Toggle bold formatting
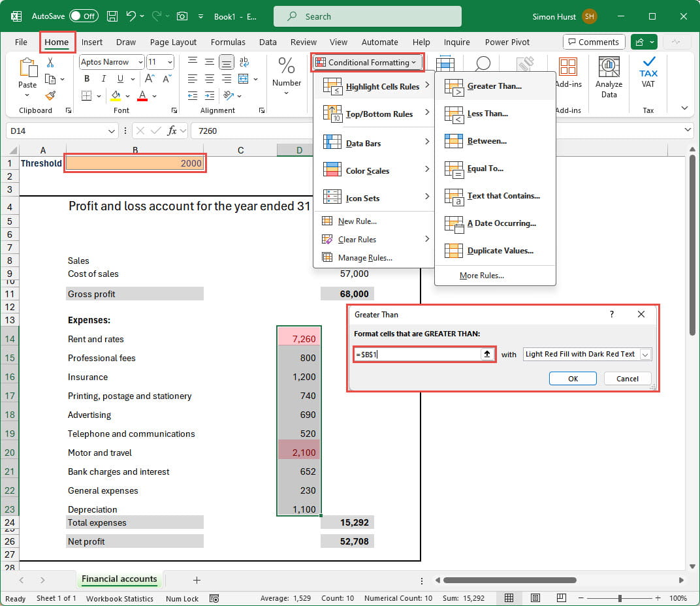 coord(87,78)
